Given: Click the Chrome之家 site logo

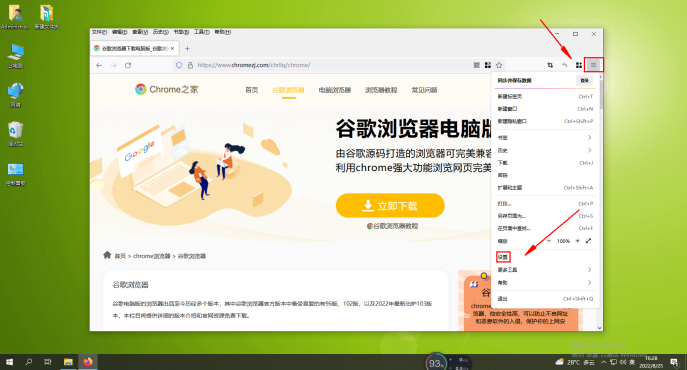Looking at the screenshot, I should click(166, 89).
